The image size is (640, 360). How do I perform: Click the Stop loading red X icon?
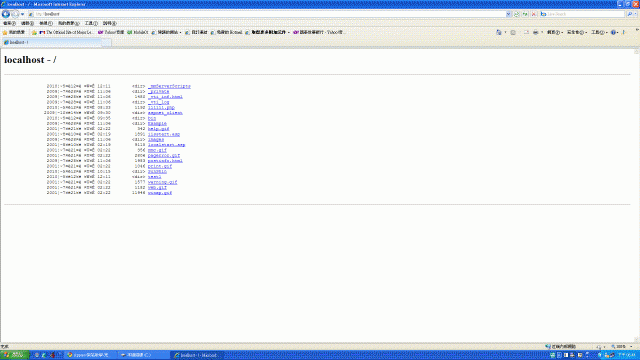[x=534, y=14]
